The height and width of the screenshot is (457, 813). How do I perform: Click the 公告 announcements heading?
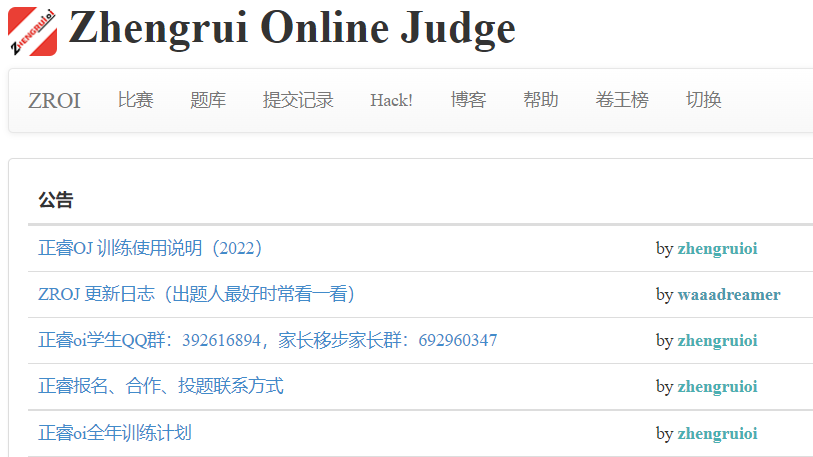tap(55, 200)
